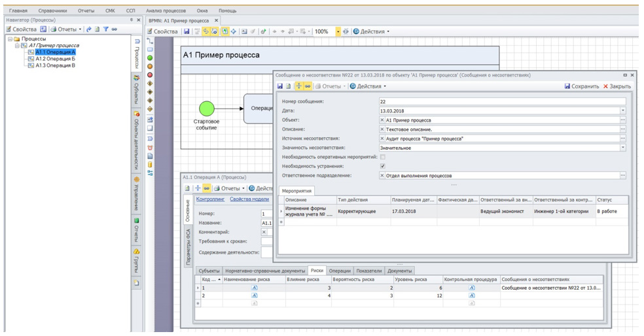Expand the 'Значимость несоответствия' dropdown
This screenshot has width=644, height=336.
point(622,148)
